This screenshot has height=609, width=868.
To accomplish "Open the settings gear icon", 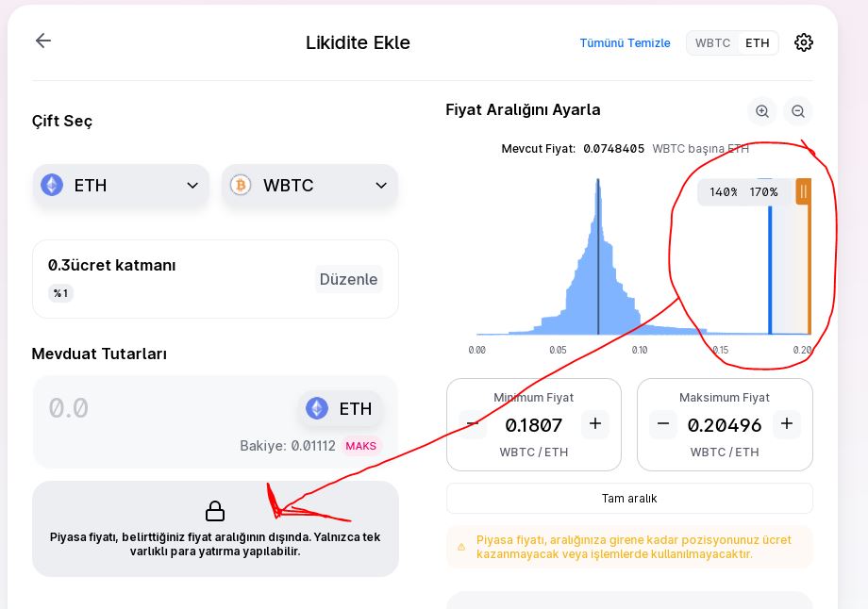I will (803, 42).
